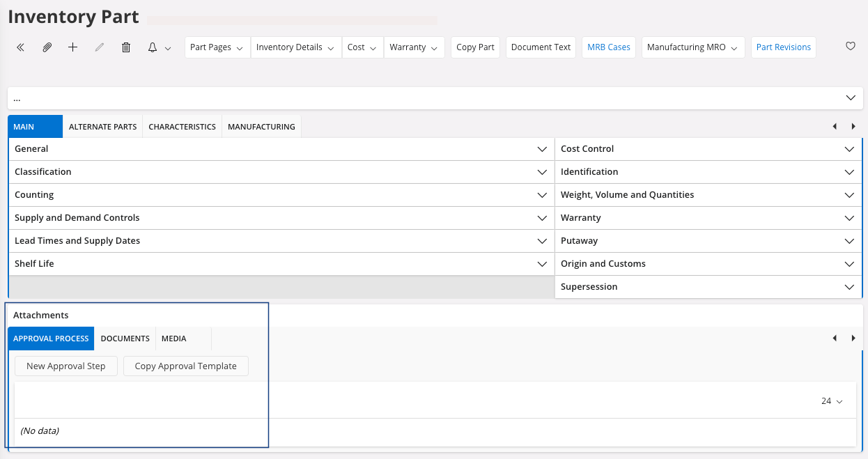This screenshot has width=868, height=459.
Task: Click the New Approval Step button
Action: 66,366
